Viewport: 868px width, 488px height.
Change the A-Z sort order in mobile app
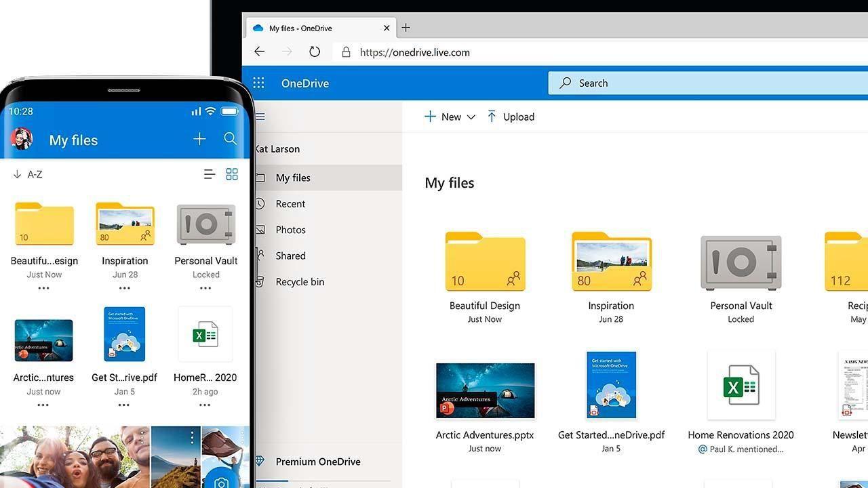click(x=27, y=174)
